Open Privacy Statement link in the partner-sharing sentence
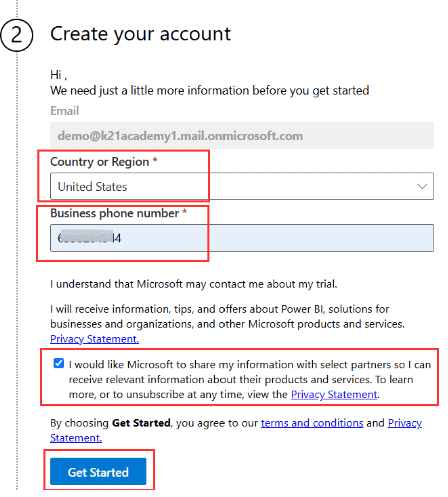Image resolution: width=448 pixels, height=497 pixels. click(334, 394)
